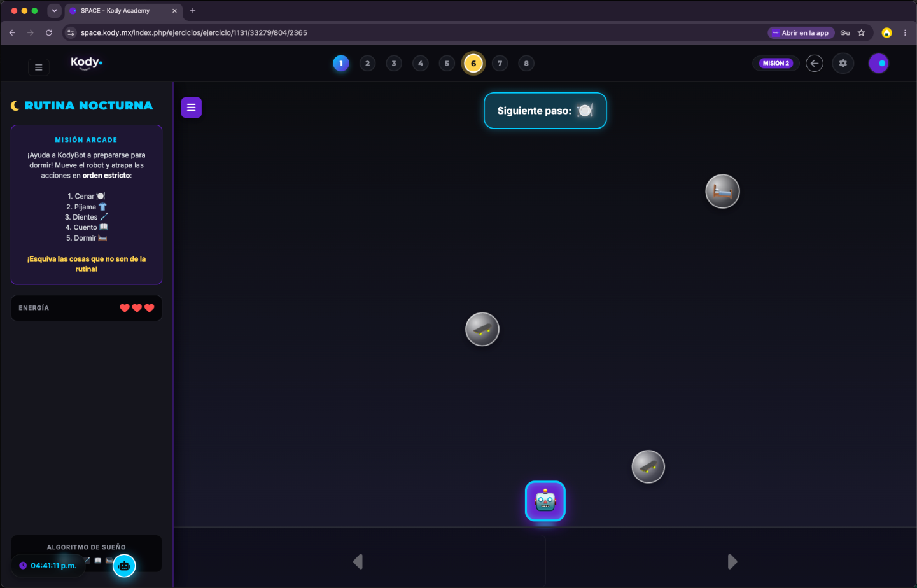Screen dimensions: 917x588
Task: Go to exercise step 8
Action: 526,63
